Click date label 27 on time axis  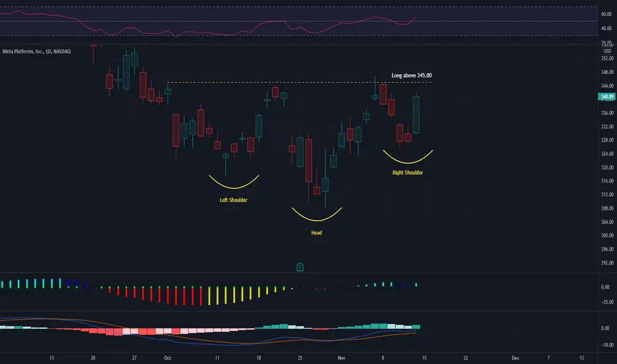point(134,358)
